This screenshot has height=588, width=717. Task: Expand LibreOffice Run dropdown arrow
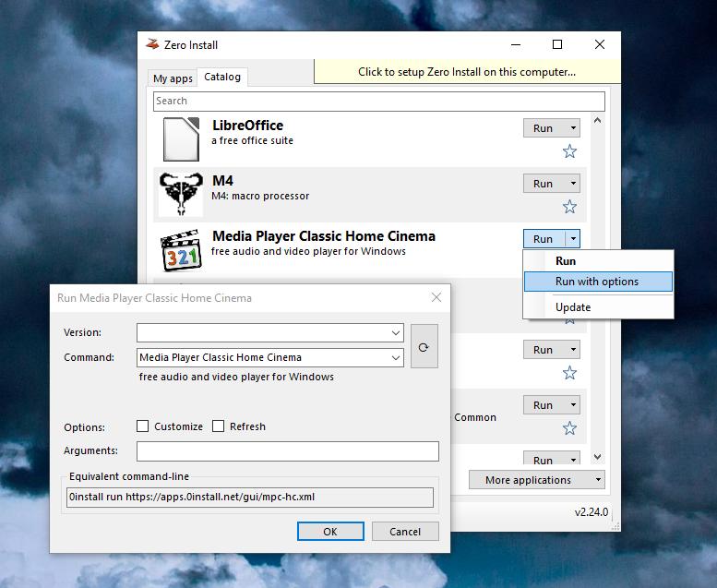[x=573, y=128]
